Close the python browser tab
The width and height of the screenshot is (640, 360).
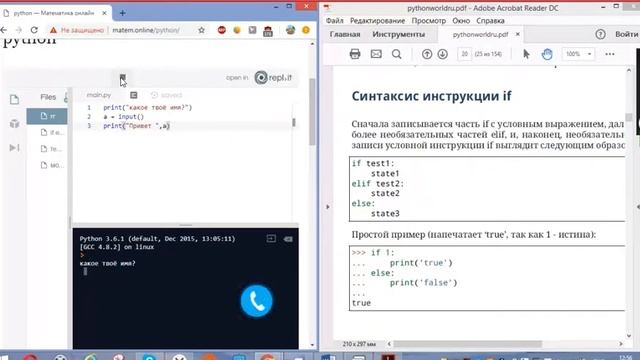click(x=104, y=13)
